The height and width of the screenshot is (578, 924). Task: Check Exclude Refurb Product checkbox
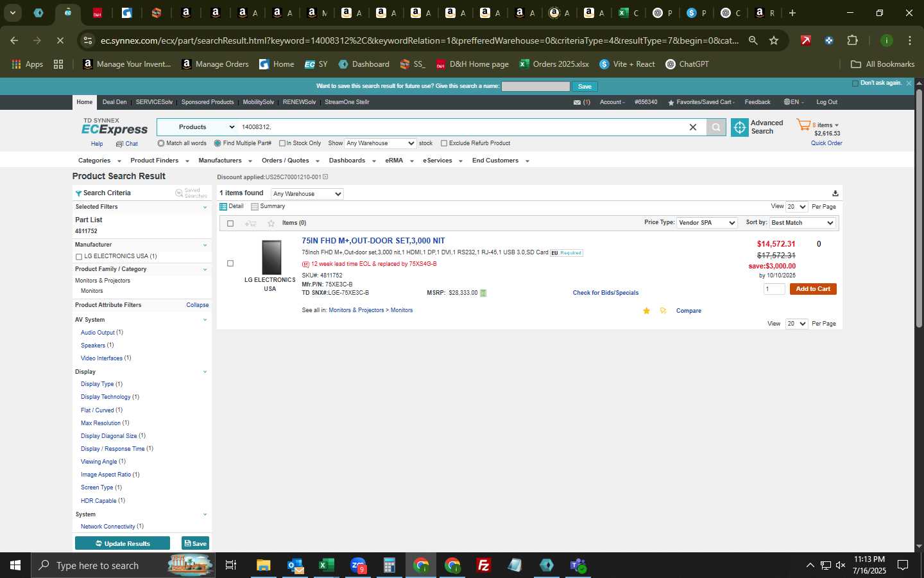444,143
